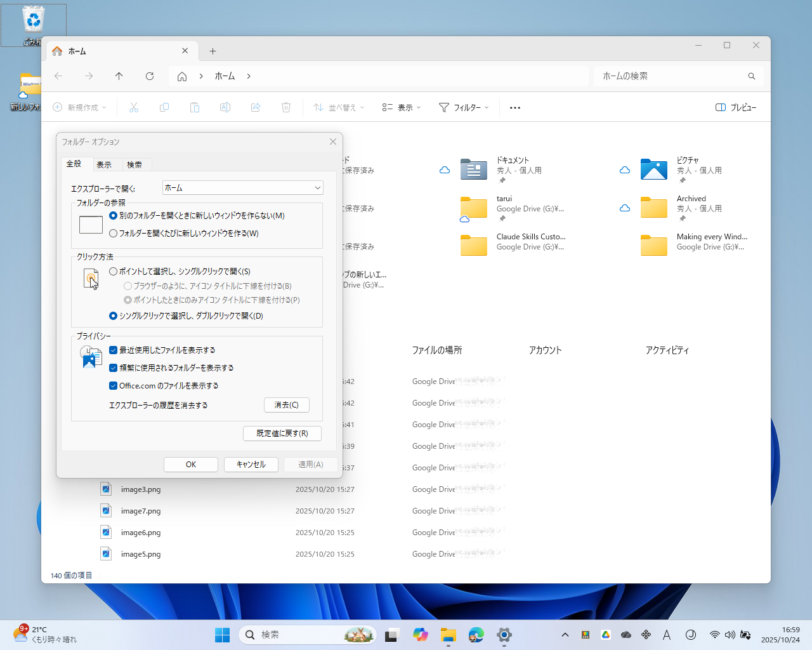Open Task View from taskbar
Image resolution: width=812 pixels, height=650 pixels.
[391, 635]
